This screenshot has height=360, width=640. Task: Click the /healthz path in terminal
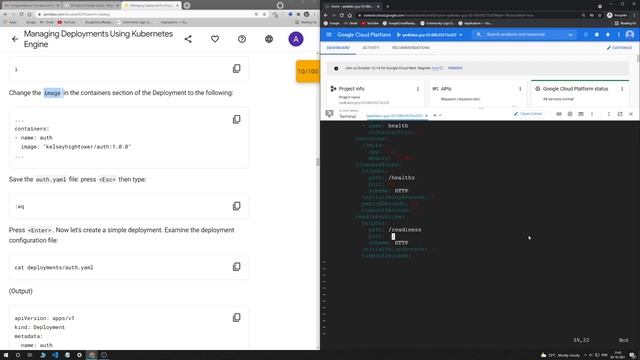coord(402,178)
